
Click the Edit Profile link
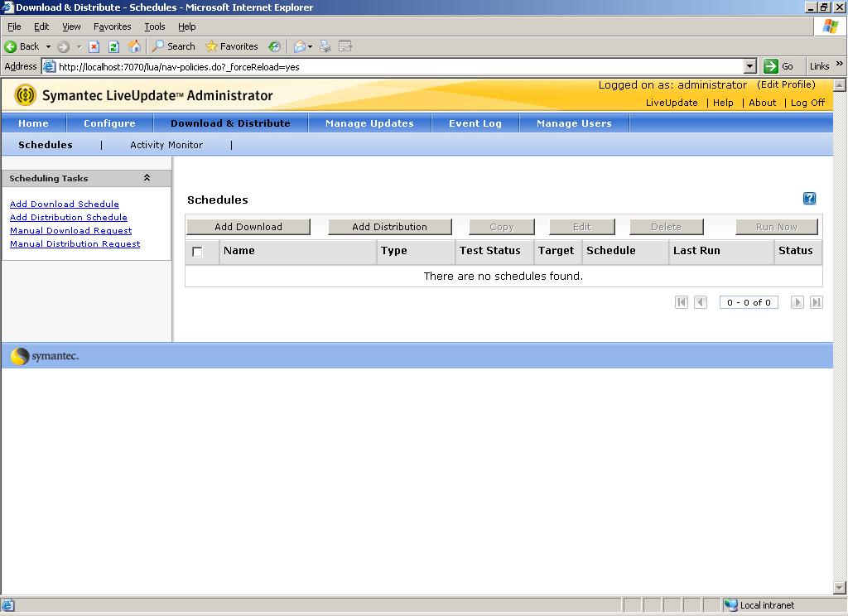click(787, 85)
